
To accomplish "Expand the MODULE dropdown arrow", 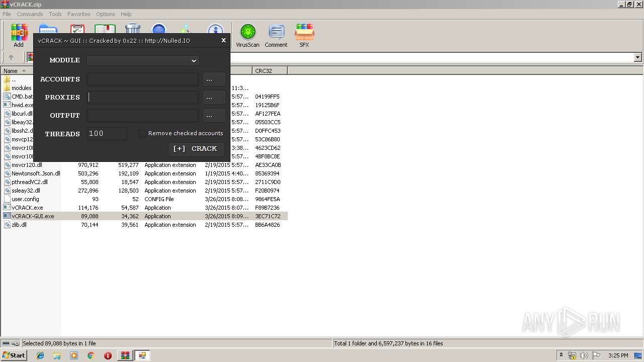I will (x=194, y=60).
